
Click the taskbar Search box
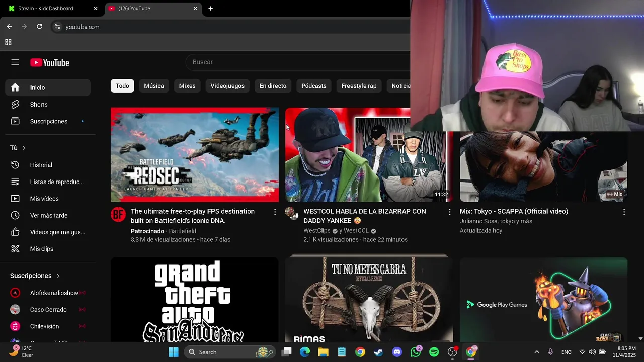(229, 352)
